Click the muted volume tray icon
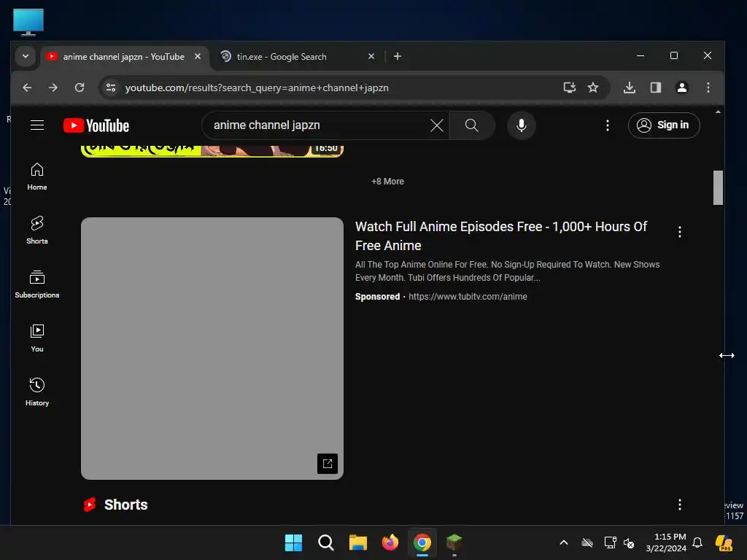 [629, 542]
